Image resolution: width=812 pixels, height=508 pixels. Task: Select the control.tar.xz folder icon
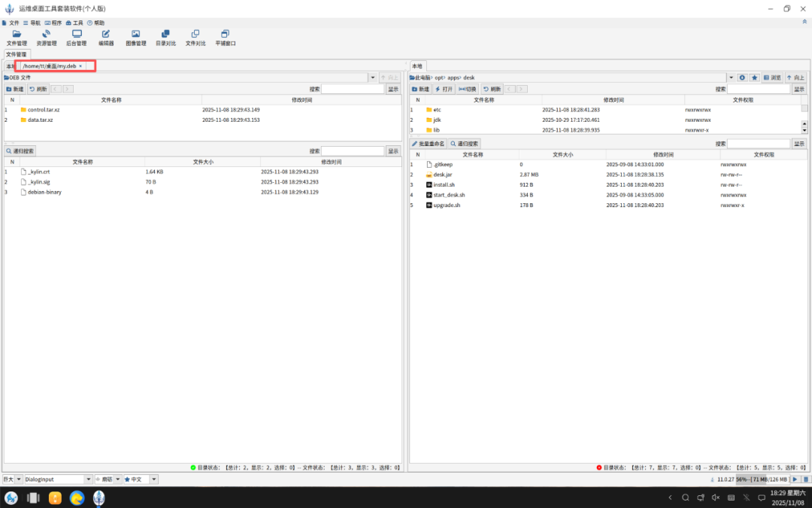click(23, 110)
